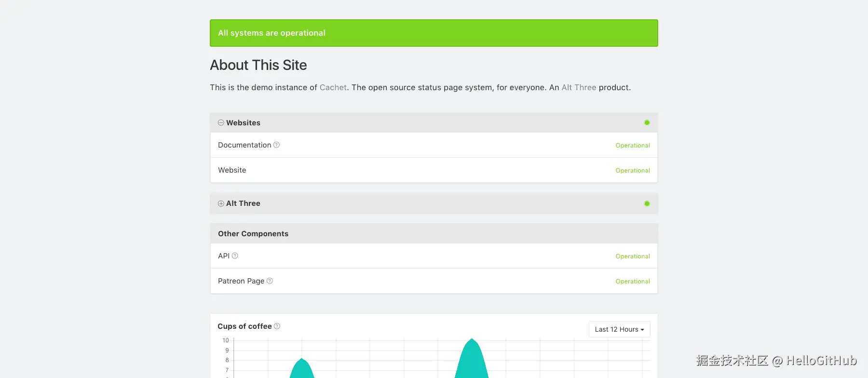
Task: Click Operational status in Patreon Page row
Action: [x=633, y=281]
